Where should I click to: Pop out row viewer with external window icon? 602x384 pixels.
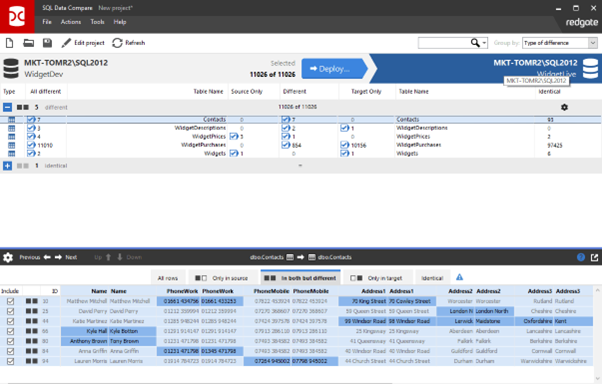594,257
